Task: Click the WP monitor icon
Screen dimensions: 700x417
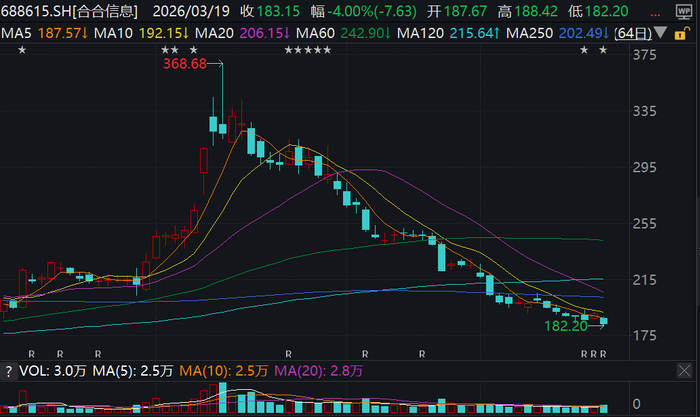Action: pos(683,12)
